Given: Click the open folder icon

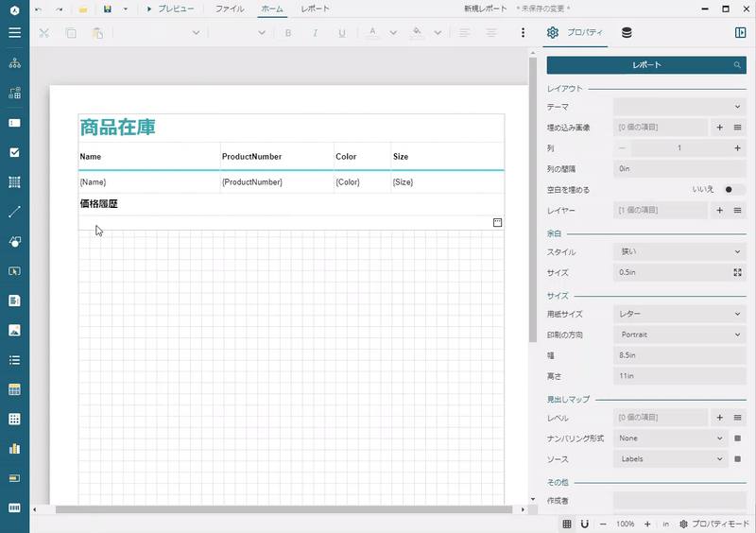Looking at the screenshot, I should [83, 9].
